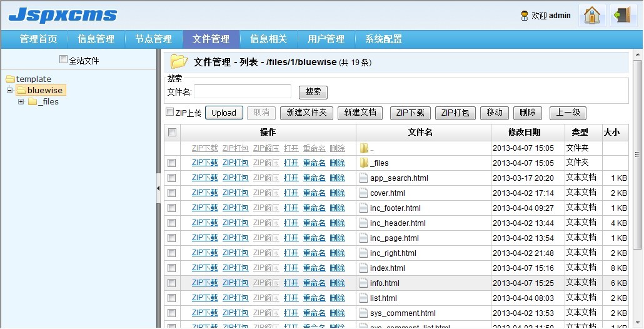This screenshot has width=644, height=329.
Task: Click the scrollbar up arrow
Action: [637, 54]
